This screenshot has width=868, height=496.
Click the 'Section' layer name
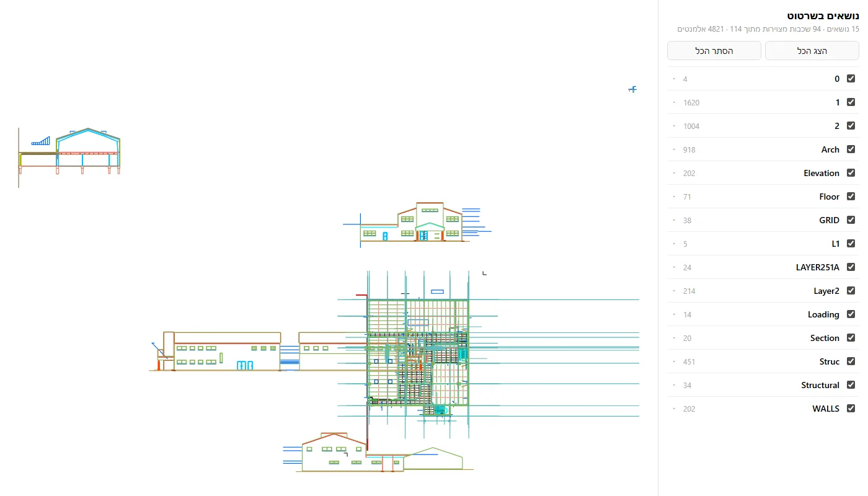coord(825,338)
